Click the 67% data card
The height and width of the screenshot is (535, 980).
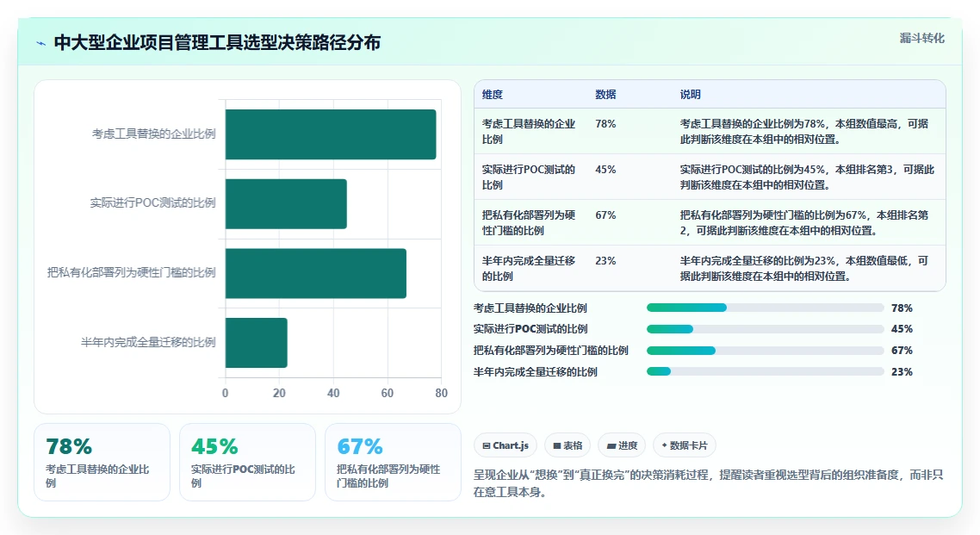(x=394, y=463)
